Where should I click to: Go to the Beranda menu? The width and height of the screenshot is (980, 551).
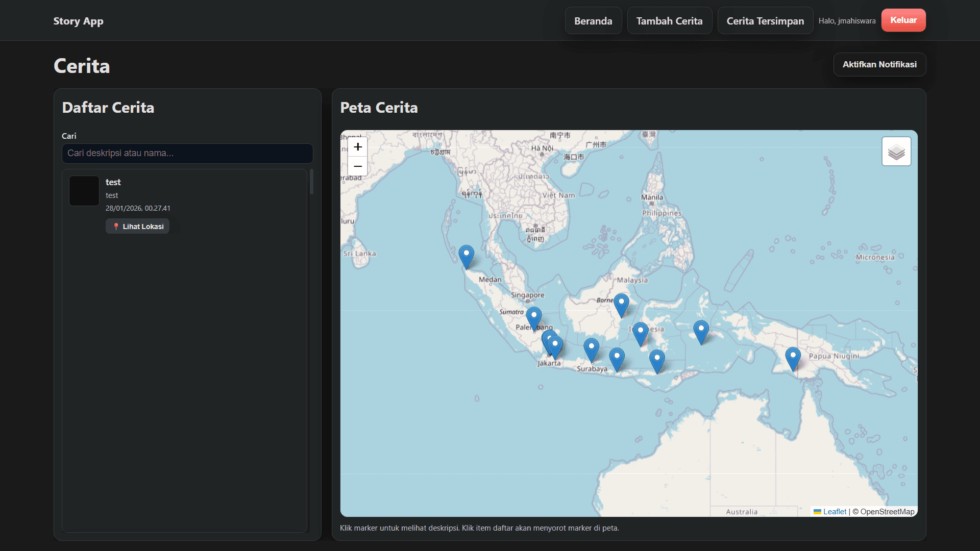coord(593,21)
